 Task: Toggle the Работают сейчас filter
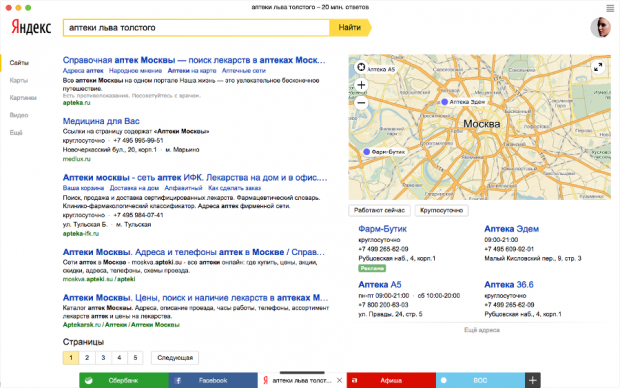tap(380, 210)
